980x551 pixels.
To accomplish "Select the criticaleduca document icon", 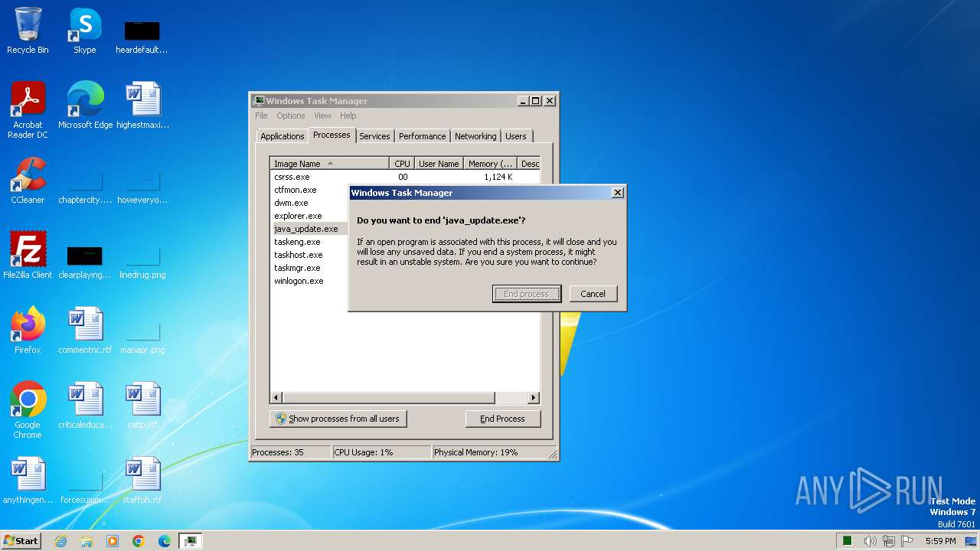I will 85,405.
